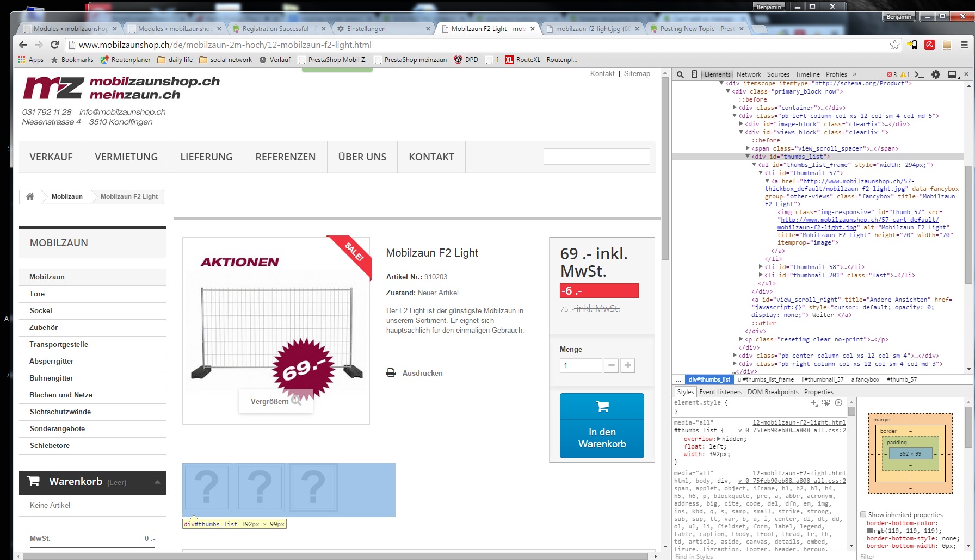Click the yellow warning count icon in DevTools
The width and height of the screenshot is (975, 560).
905,74
